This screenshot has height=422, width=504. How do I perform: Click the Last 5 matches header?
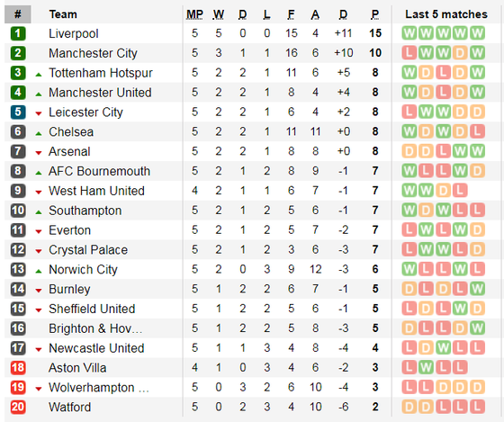click(446, 14)
